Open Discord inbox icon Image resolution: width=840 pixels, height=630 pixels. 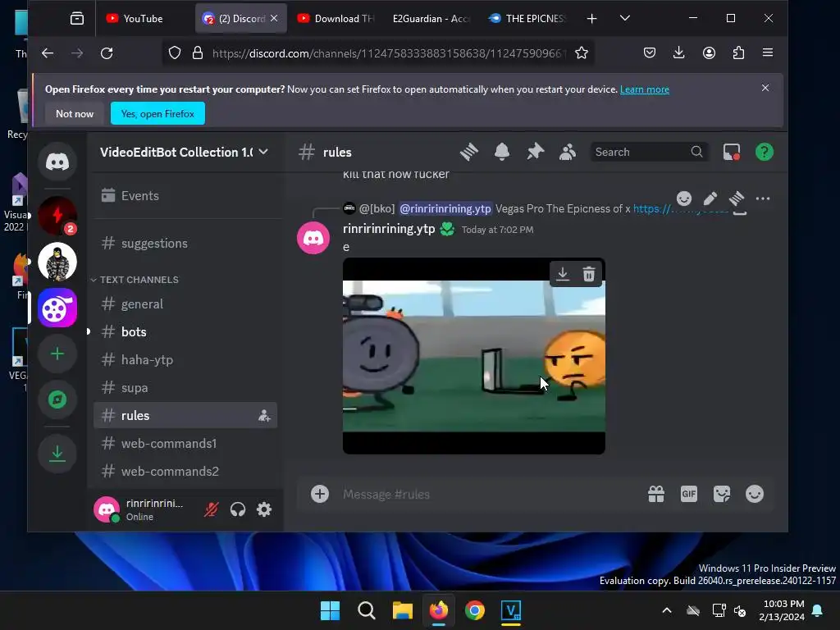(731, 152)
